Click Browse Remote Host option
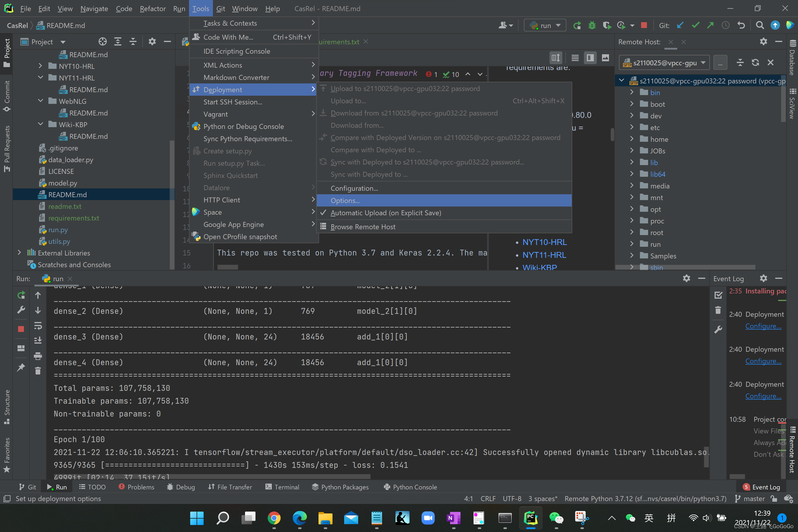 tap(363, 226)
